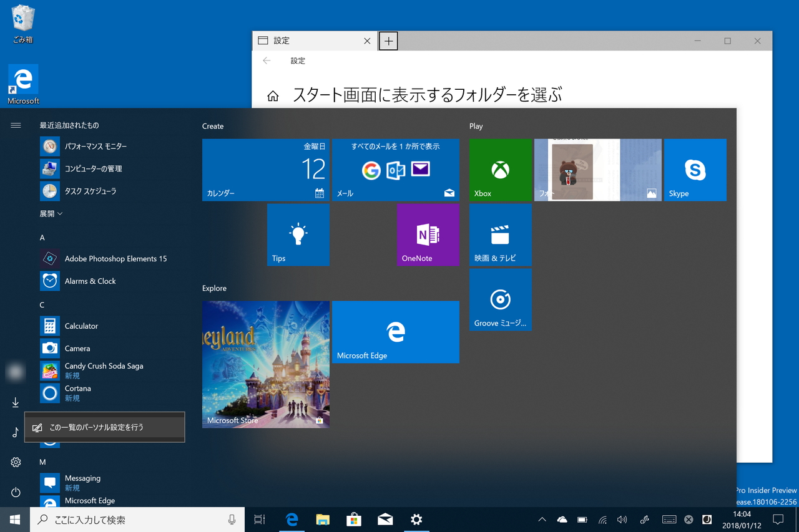
Task: Open Microsoft Store from the large tile
Action: point(265,364)
